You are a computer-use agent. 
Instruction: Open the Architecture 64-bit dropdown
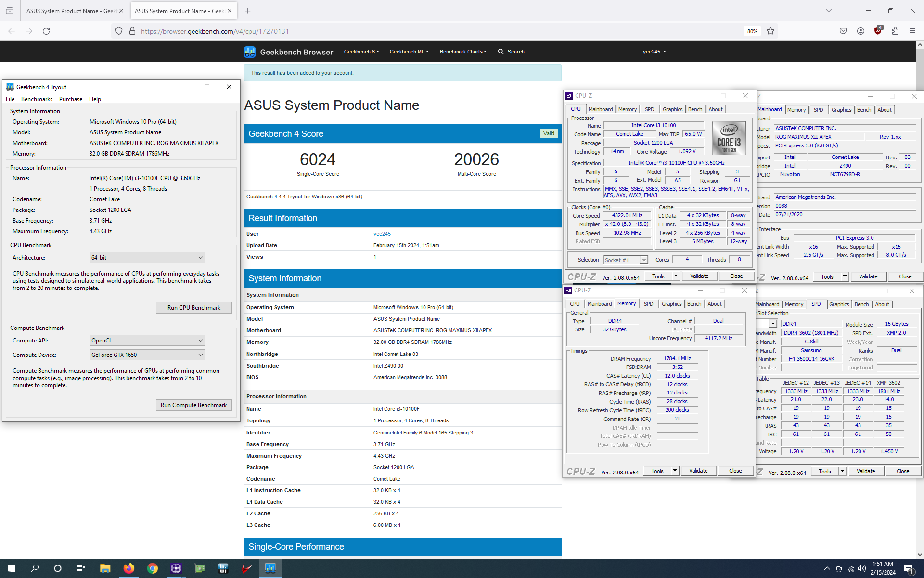147,258
